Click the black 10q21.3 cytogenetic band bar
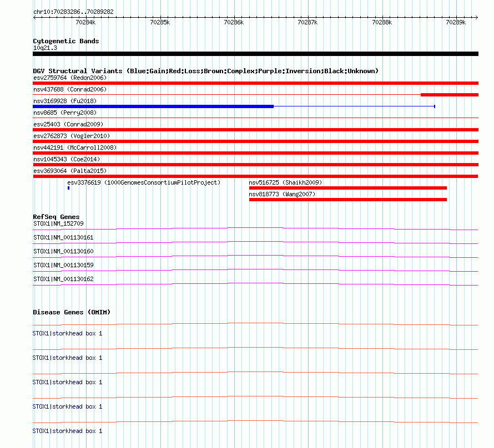This screenshot has height=448, width=494. pos(255,54)
